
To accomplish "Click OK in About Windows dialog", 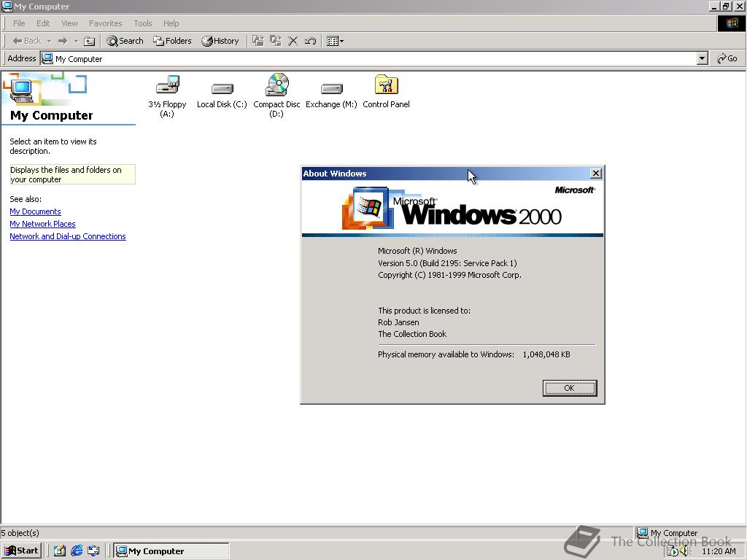I will pos(569,388).
